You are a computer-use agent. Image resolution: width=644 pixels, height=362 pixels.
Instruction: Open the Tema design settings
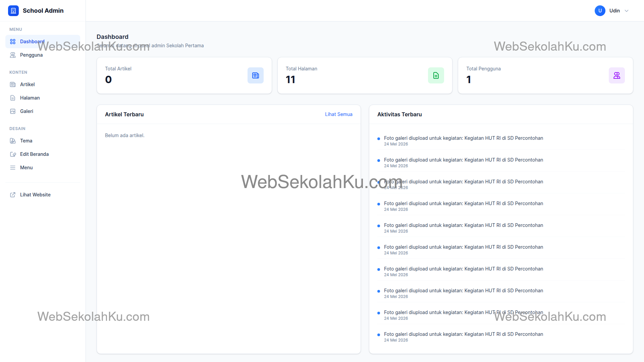[43, 141]
